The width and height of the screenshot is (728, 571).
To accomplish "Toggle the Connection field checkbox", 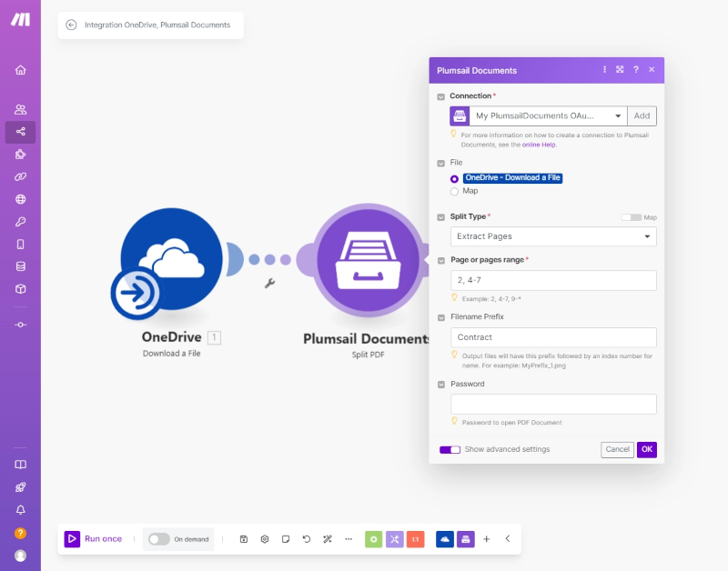I will [441, 96].
